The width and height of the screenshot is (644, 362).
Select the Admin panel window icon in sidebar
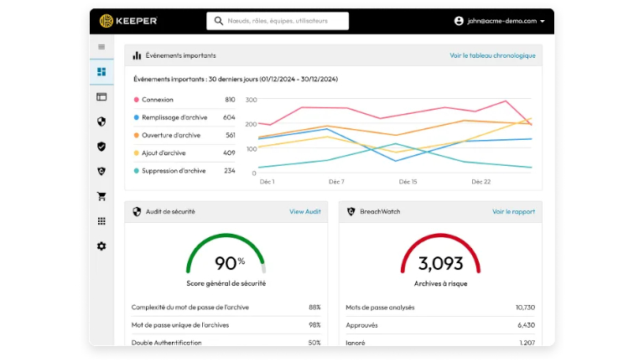click(101, 96)
